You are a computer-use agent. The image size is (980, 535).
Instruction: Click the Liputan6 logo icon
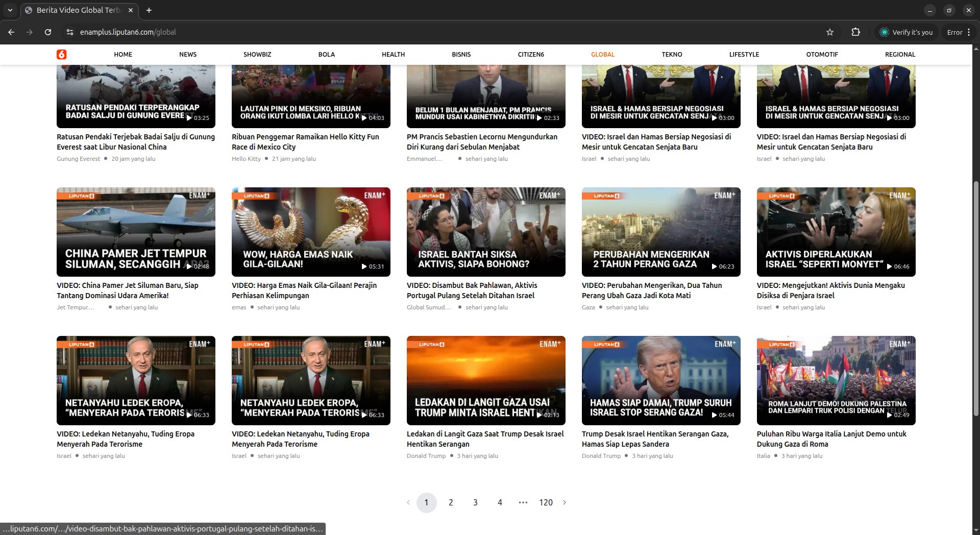[62, 54]
